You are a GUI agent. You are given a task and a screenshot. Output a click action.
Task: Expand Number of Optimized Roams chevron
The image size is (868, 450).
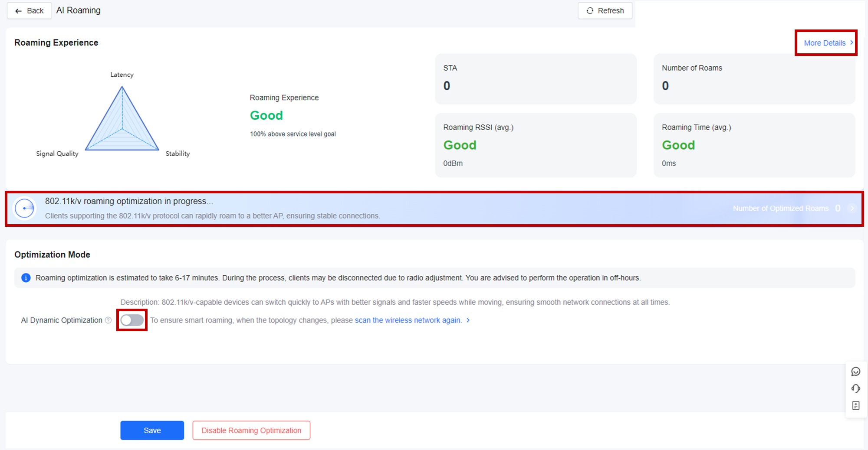pos(852,209)
